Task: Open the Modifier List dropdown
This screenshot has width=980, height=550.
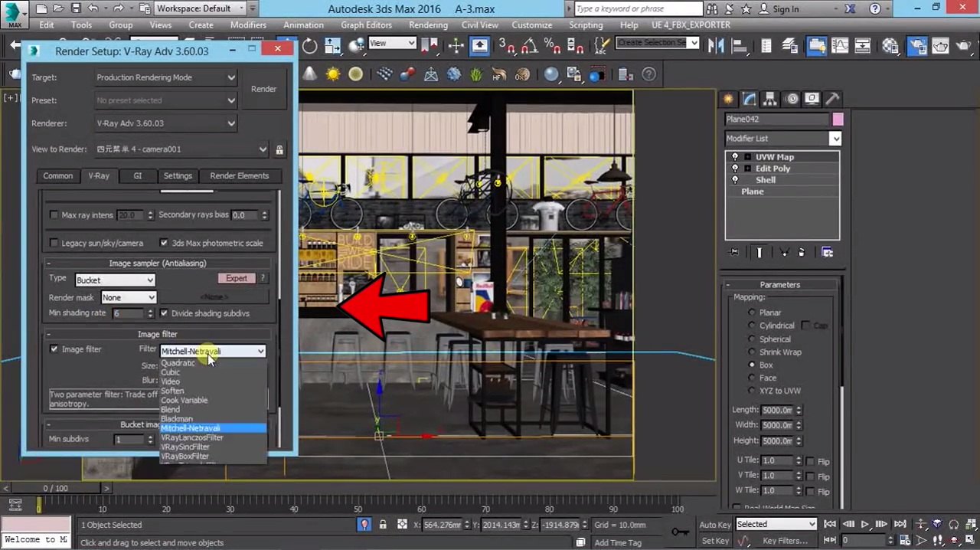Action: (x=782, y=139)
